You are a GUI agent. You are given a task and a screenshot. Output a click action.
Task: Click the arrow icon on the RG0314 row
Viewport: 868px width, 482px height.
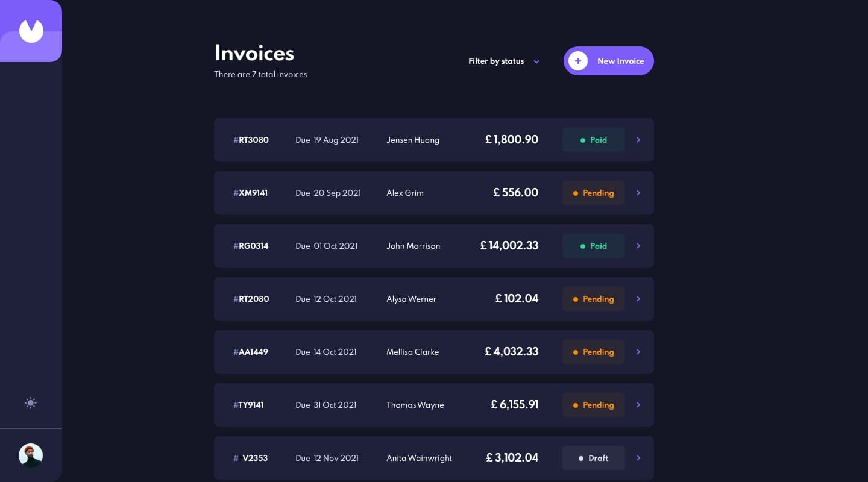click(638, 246)
